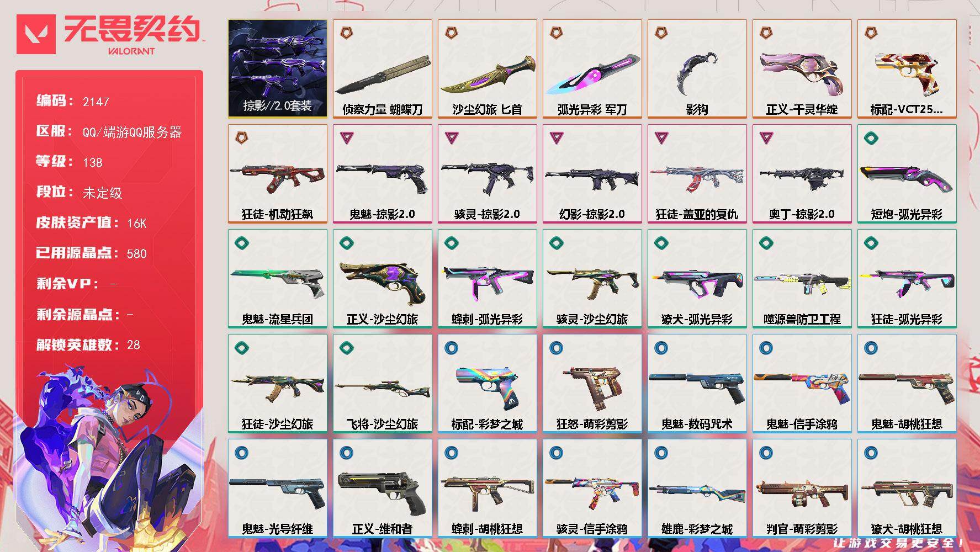980x552 pixels.
Task: Click the 皮肤资产值 16K value
Action: (136, 223)
